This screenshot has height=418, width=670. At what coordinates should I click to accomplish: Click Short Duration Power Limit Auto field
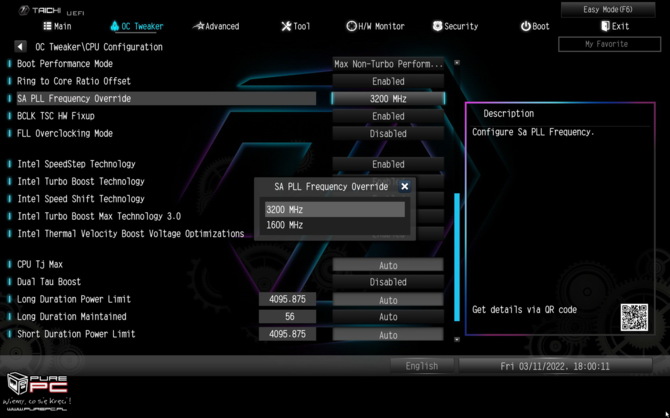pos(388,335)
